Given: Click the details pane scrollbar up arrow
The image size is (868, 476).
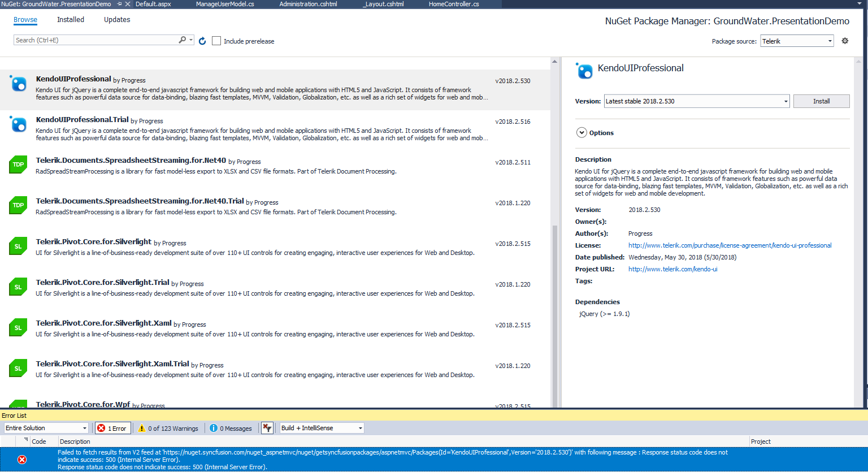Looking at the screenshot, I should 858,61.
